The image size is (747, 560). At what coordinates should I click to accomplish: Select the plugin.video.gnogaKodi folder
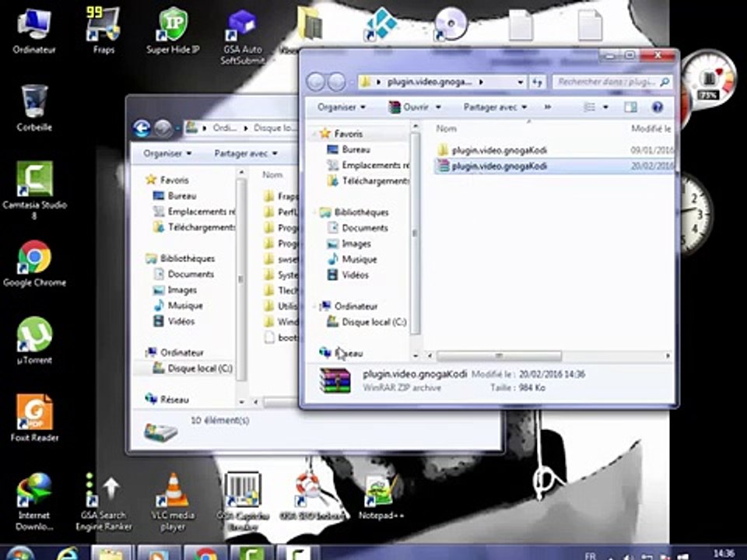point(555,150)
